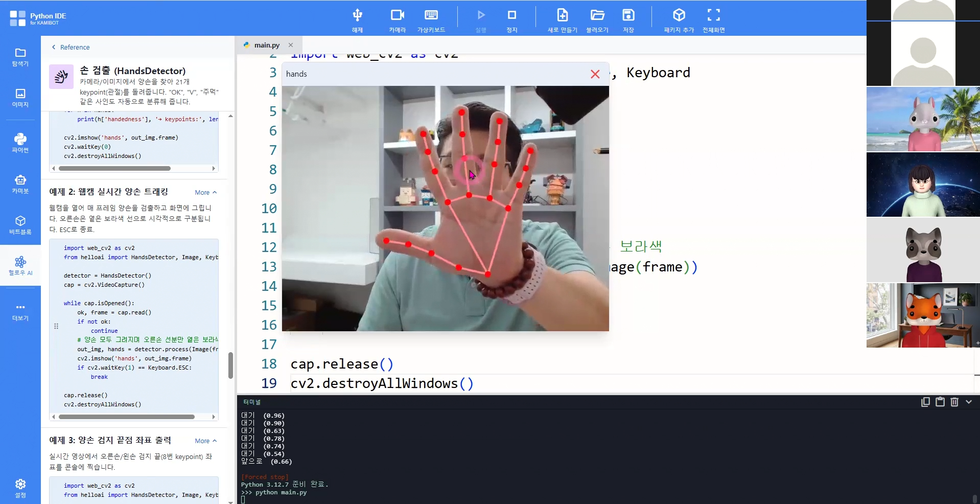
Task: Create a new file with 새로 만들기
Action: [562, 20]
